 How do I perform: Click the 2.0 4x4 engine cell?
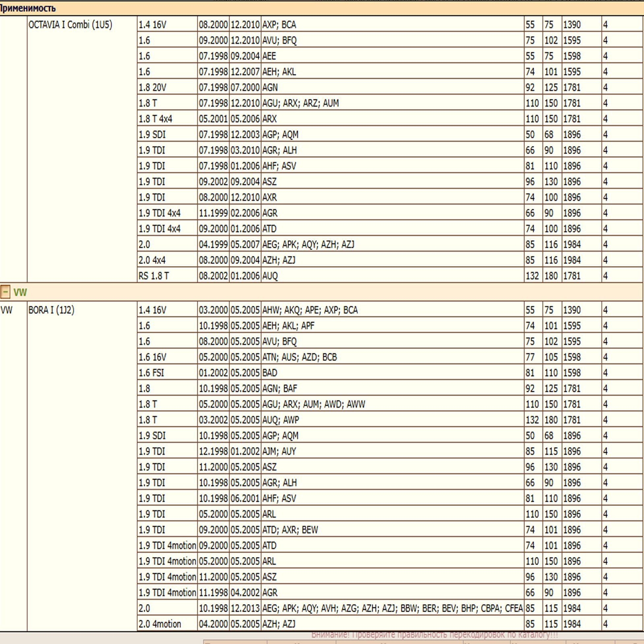[x=167, y=260]
